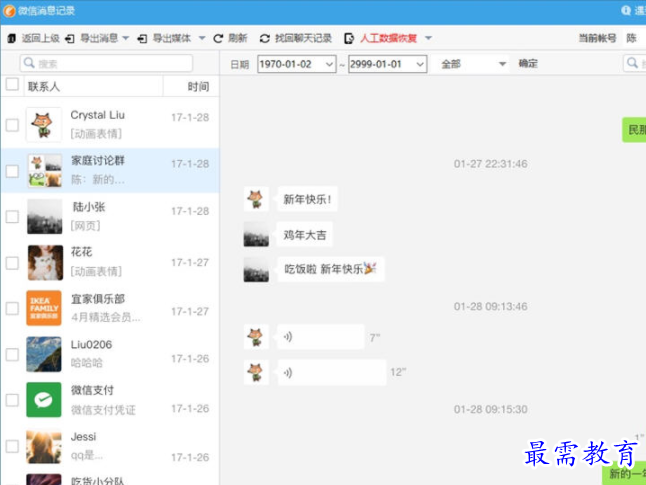
Task: Click the 返回上级 toolbar label
Action: [40, 38]
